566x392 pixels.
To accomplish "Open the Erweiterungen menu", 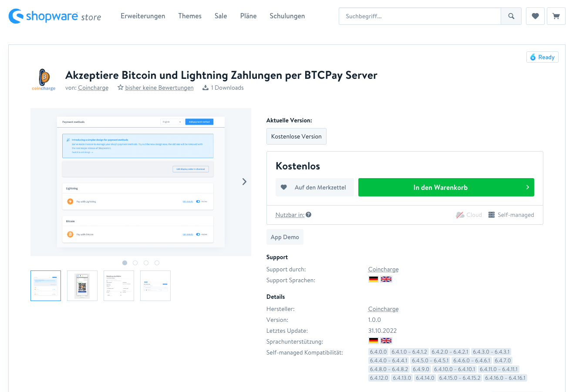I will click(143, 16).
